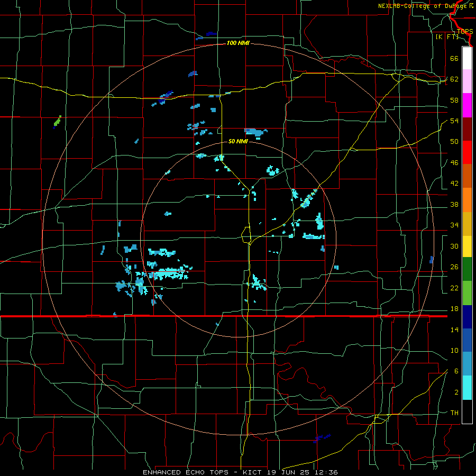Click the 50 NMI range ring label
The image size is (476, 476).
pyautogui.click(x=238, y=141)
